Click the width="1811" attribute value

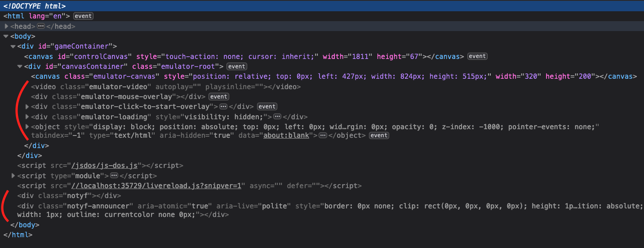[348, 56]
